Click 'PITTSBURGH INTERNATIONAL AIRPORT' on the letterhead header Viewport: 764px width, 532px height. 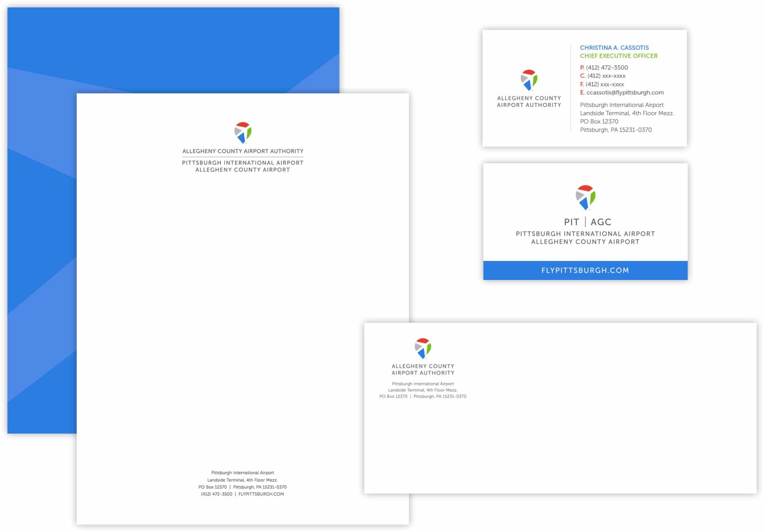pos(243,162)
